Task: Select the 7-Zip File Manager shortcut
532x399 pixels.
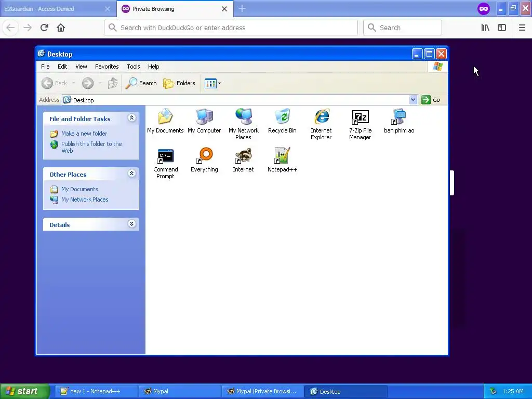Action: pos(361,124)
